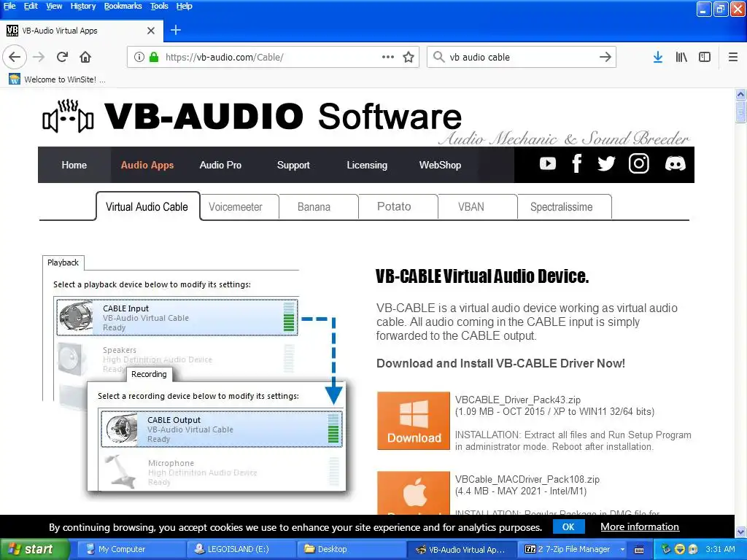Click the Windows Download button
Image resolution: width=747 pixels, height=560 pixels.
click(414, 421)
